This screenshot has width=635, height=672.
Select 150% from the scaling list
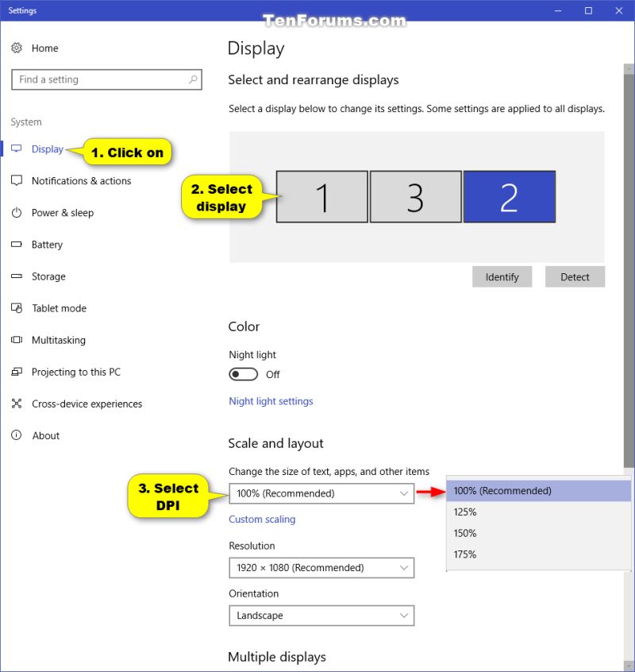pos(464,533)
